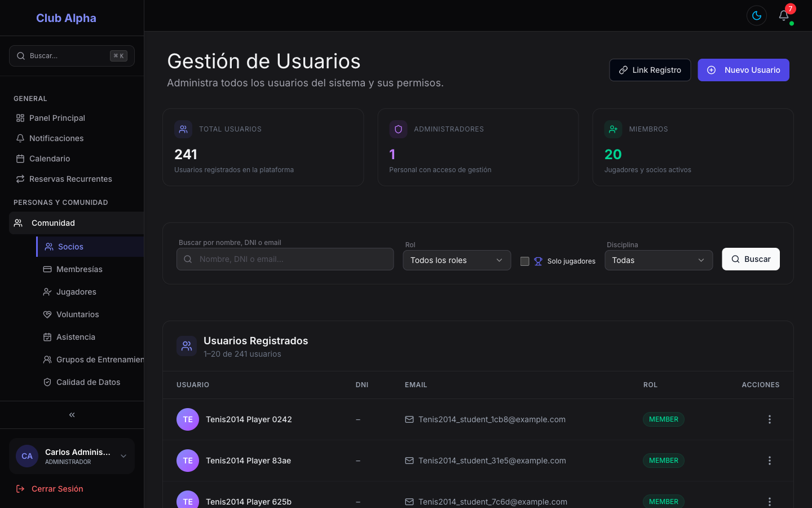Click TE avatar of Player 0242
Image resolution: width=812 pixels, height=508 pixels.
(x=188, y=419)
